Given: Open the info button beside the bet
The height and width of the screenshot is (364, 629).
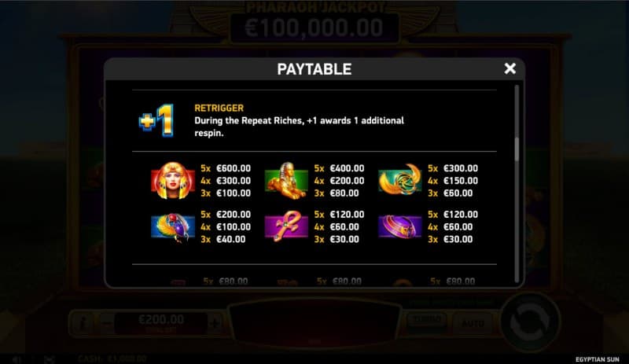Looking at the screenshot, I should tap(83, 323).
